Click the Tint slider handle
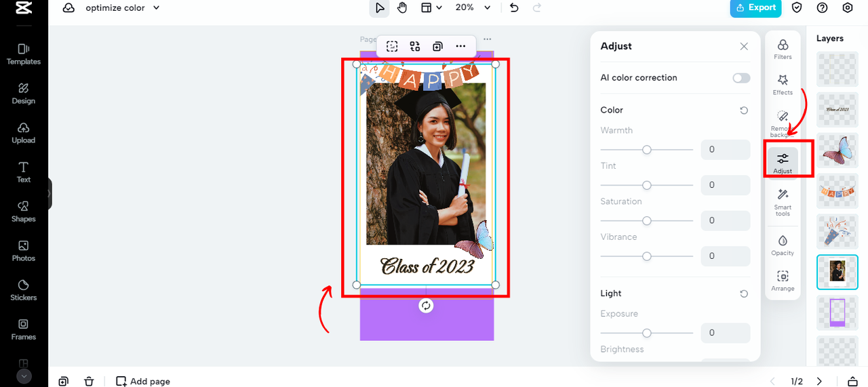Screen dimensions: 868x387 point(647,185)
